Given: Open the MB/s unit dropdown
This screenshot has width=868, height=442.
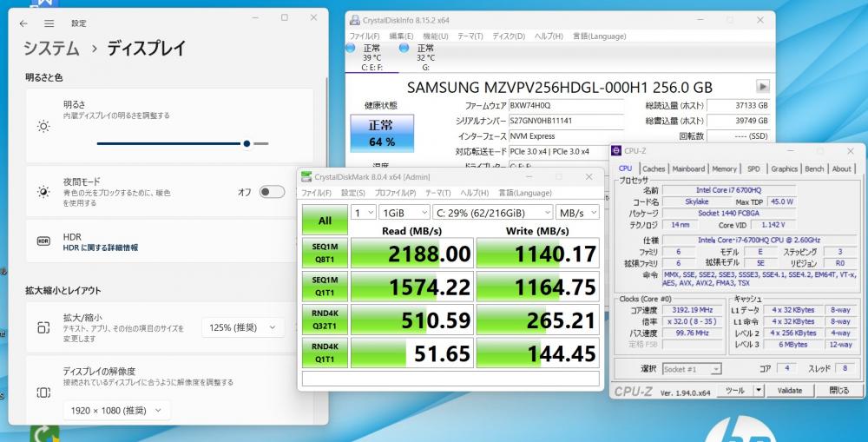Looking at the screenshot, I should 577,213.
